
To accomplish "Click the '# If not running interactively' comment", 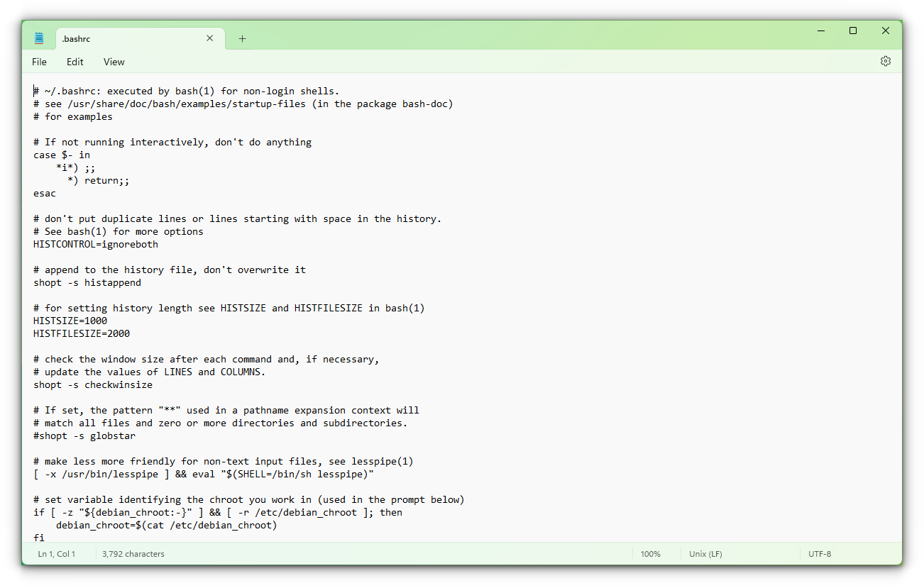I will pos(172,142).
